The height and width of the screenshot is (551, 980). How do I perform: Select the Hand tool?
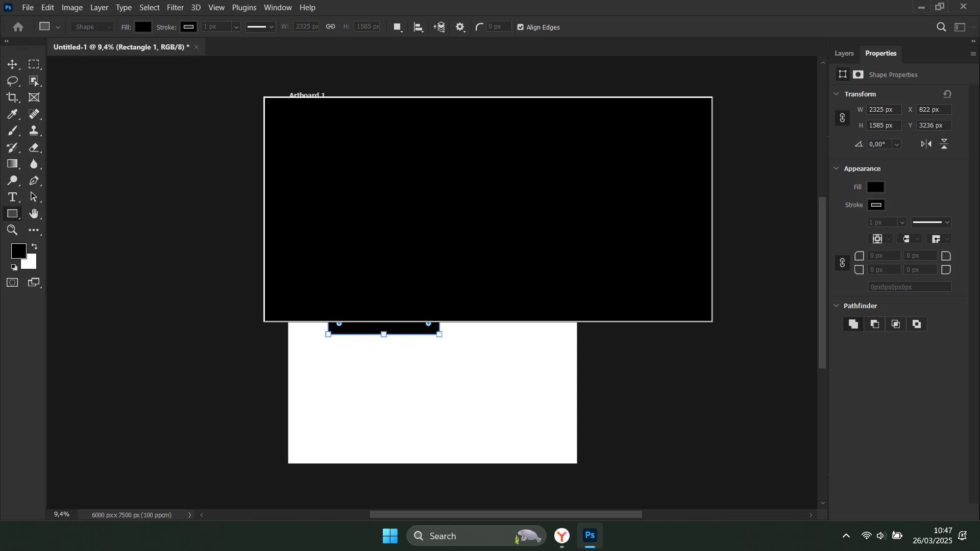[34, 214]
